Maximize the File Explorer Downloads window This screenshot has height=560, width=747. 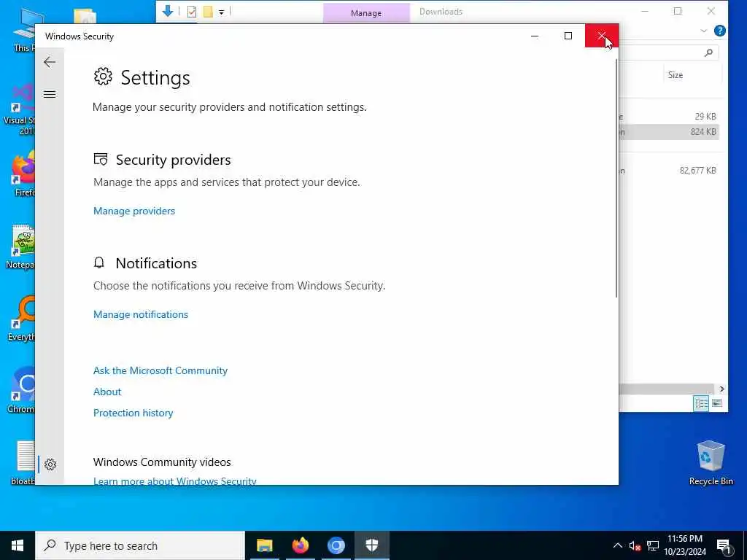678,12
